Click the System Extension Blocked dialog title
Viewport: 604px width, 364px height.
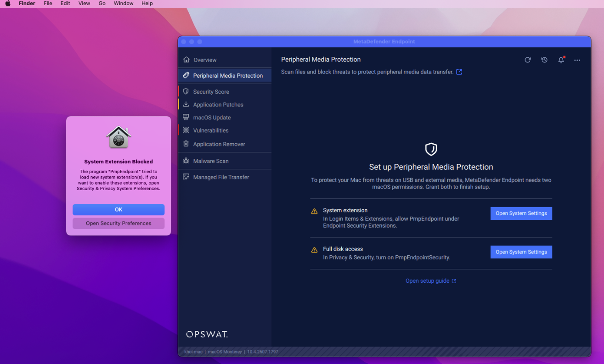pyautogui.click(x=119, y=162)
